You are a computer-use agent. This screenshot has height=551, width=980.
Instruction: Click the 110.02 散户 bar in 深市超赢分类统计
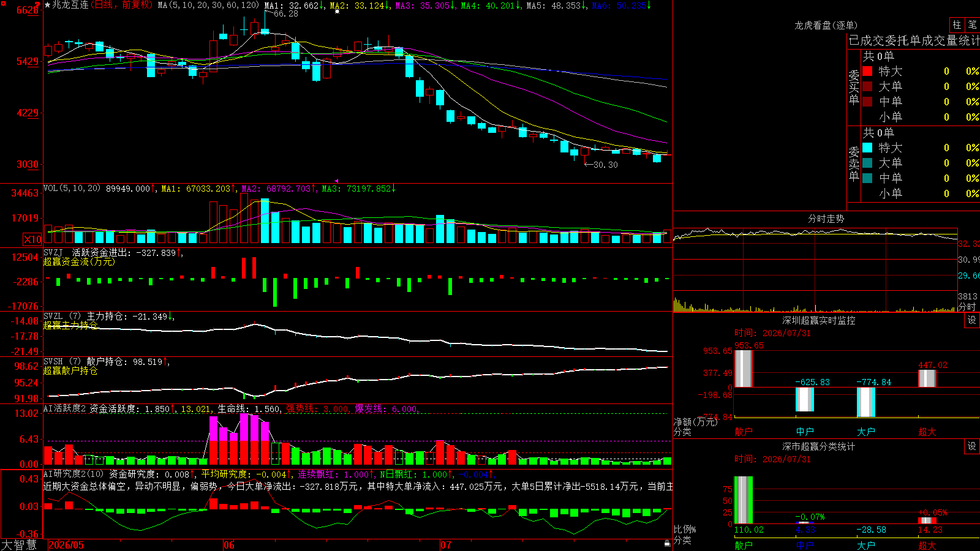[744, 500]
